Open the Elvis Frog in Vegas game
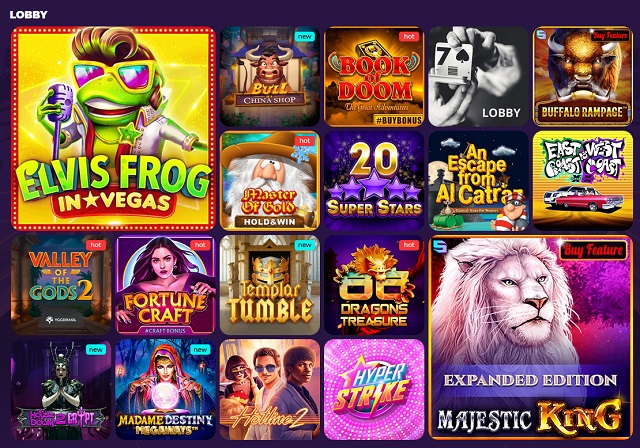 tap(113, 129)
